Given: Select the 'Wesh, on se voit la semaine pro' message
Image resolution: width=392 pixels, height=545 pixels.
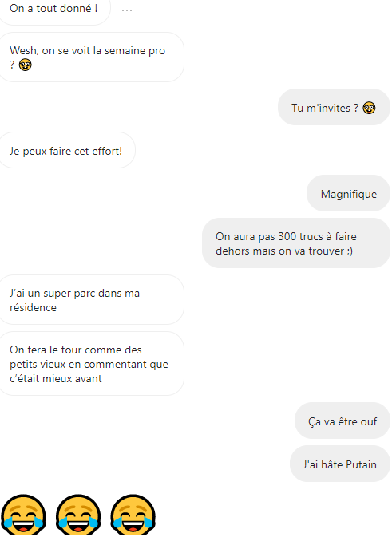Looking at the screenshot, I should (x=90, y=57).
